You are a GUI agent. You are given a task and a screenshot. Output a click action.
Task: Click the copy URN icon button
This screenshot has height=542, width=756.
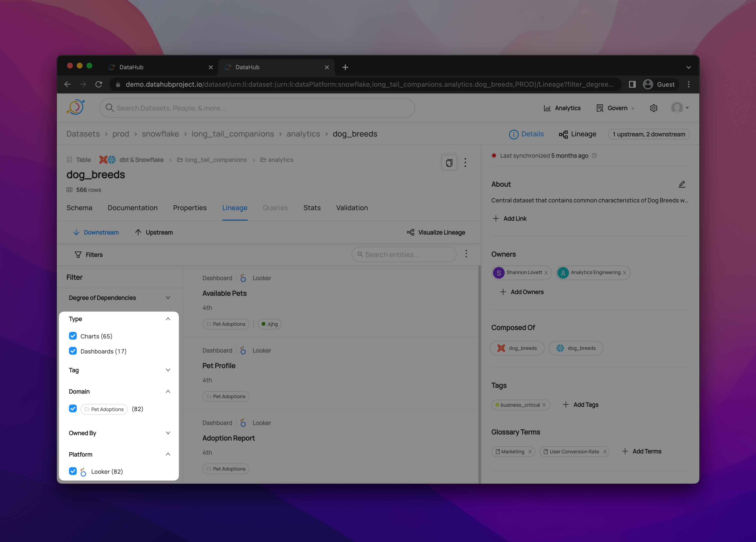(449, 163)
